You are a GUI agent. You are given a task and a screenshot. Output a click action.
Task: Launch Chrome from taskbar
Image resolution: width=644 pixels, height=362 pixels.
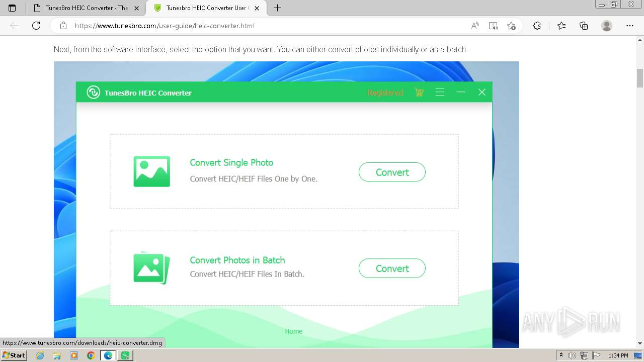[x=91, y=355]
